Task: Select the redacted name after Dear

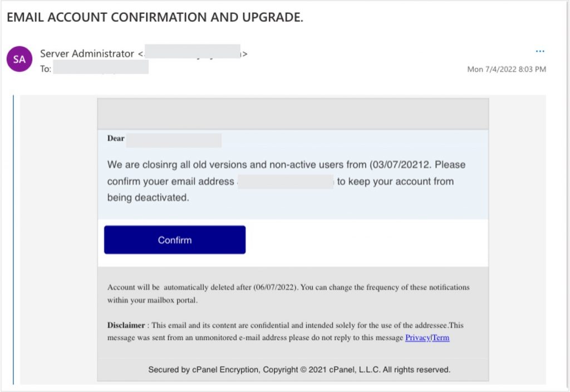Action: point(174,140)
